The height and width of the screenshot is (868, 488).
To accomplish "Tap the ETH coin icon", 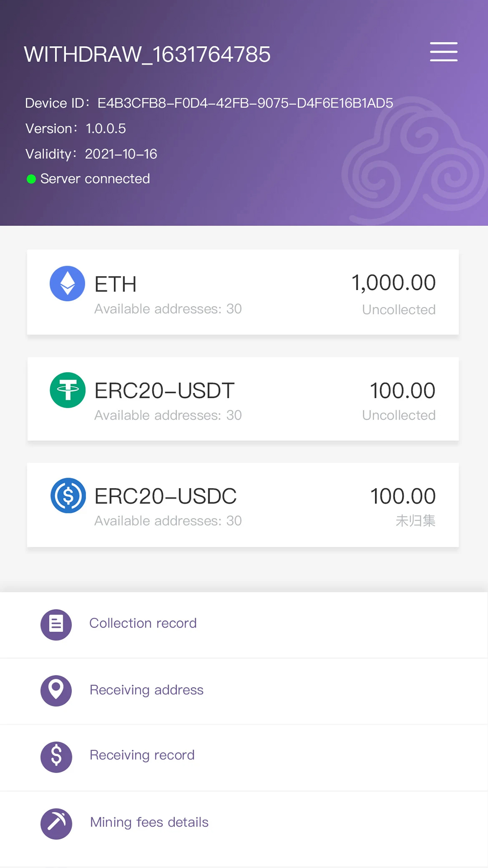I will pyautogui.click(x=67, y=283).
